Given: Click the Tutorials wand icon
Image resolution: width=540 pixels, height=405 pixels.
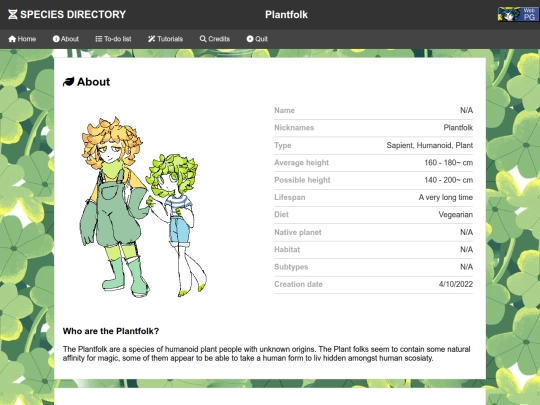Looking at the screenshot, I should [152, 39].
